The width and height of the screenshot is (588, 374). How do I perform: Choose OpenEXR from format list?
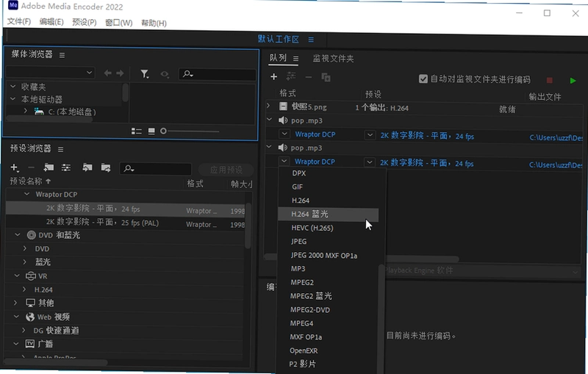coord(304,350)
